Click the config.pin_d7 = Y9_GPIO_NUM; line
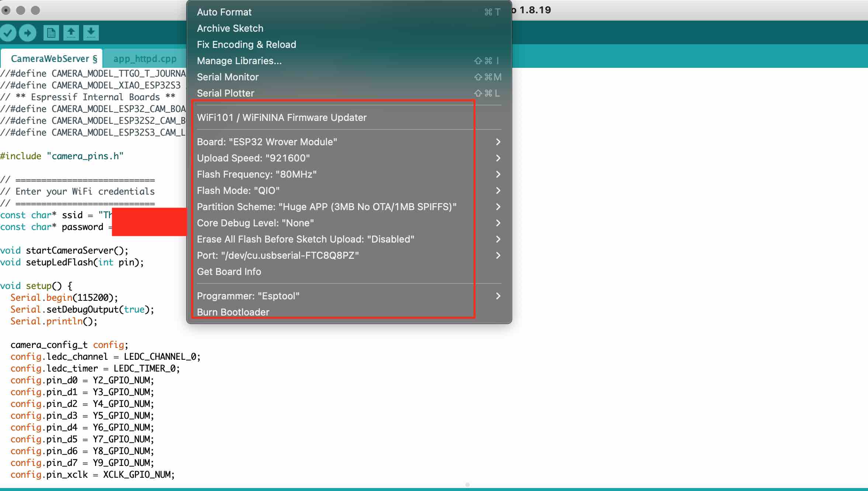This screenshot has width=868, height=491. coord(82,463)
